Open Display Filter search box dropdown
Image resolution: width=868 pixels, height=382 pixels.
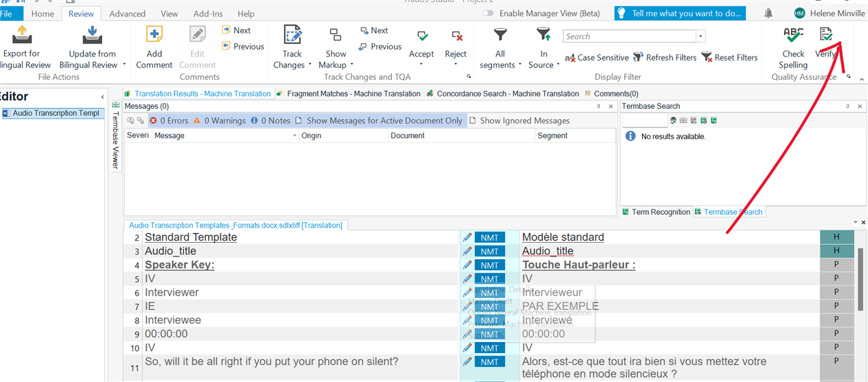(x=701, y=37)
